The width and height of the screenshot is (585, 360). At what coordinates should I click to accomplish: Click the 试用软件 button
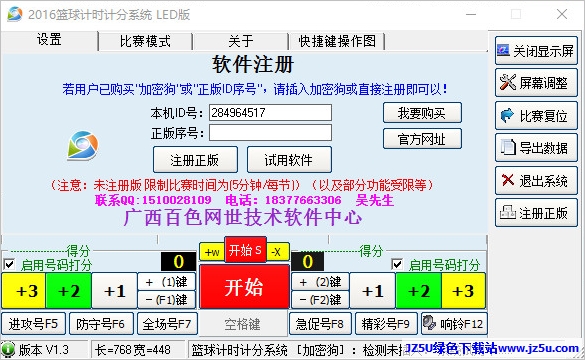point(289,160)
